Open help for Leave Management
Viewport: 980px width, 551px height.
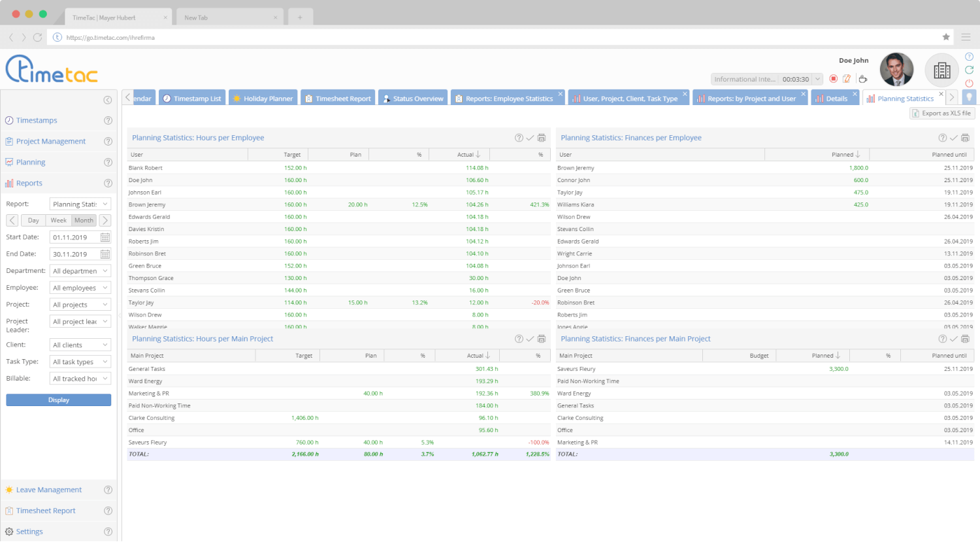108,490
